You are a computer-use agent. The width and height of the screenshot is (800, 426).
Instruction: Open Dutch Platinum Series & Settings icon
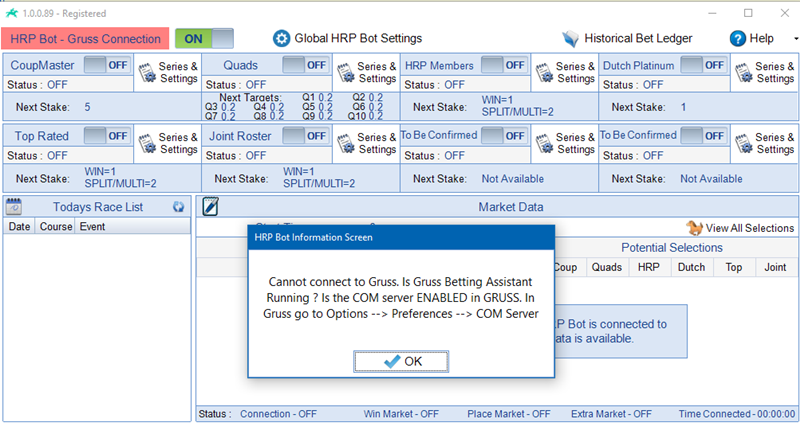pos(744,72)
